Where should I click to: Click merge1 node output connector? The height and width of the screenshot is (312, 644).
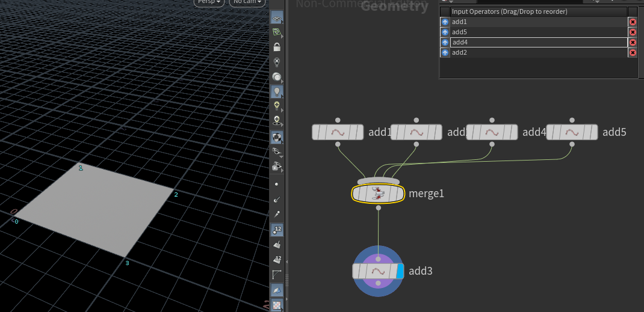pyautogui.click(x=378, y=208)
